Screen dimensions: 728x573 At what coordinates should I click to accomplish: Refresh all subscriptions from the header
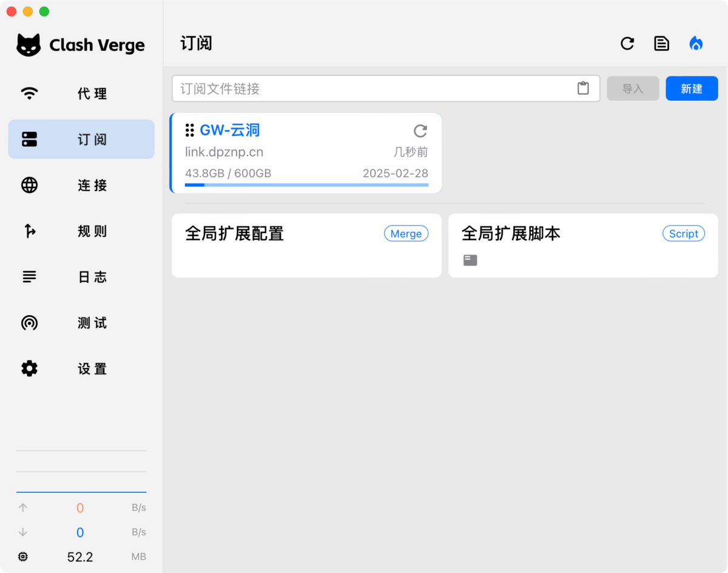[627, 44]
